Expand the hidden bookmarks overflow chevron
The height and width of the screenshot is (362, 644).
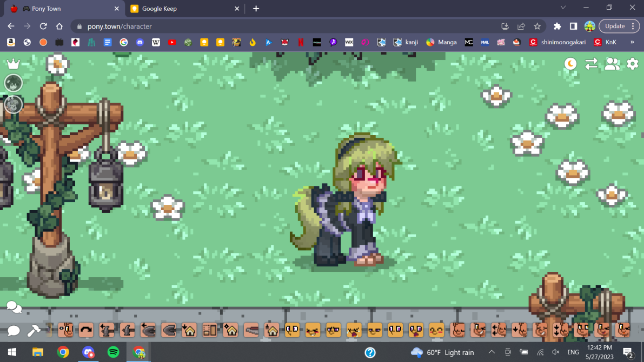[632, 42]
